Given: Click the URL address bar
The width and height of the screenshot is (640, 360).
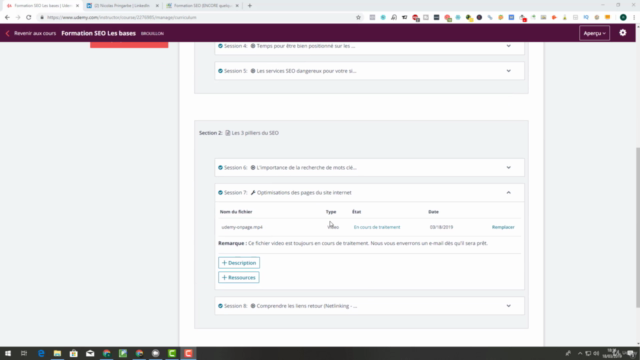Looking at the screenshot, I should point(196,18).
